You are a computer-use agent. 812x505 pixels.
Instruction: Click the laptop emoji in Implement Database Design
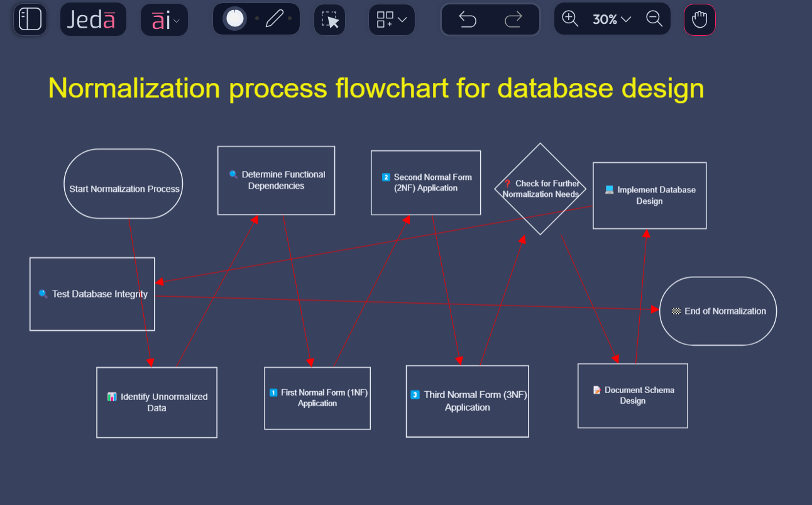pos(609,189)
